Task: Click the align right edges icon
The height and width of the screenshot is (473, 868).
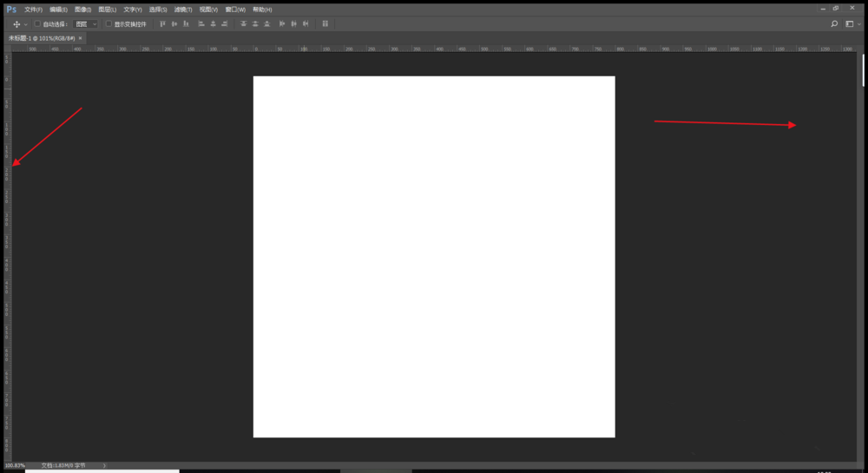Action: (224, 23)
